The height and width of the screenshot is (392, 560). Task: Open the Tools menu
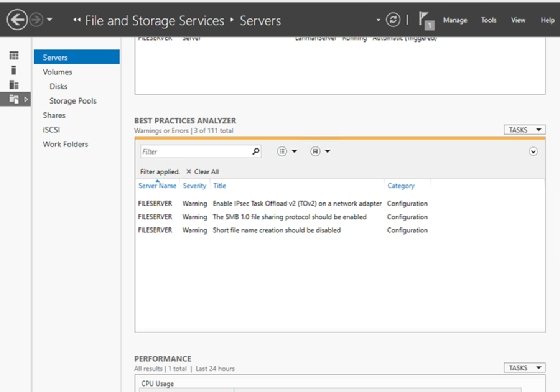pos(489,20)
